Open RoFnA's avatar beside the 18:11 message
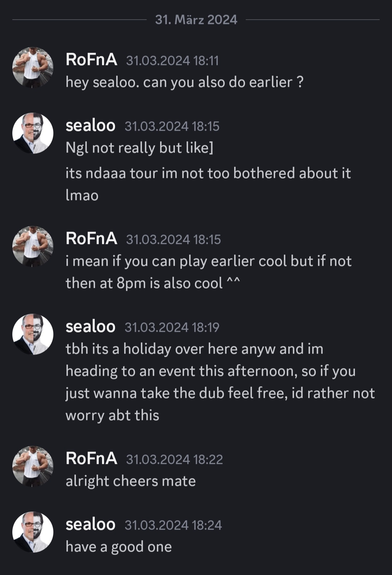Screen dimensions: 392x575 point(33,68)
